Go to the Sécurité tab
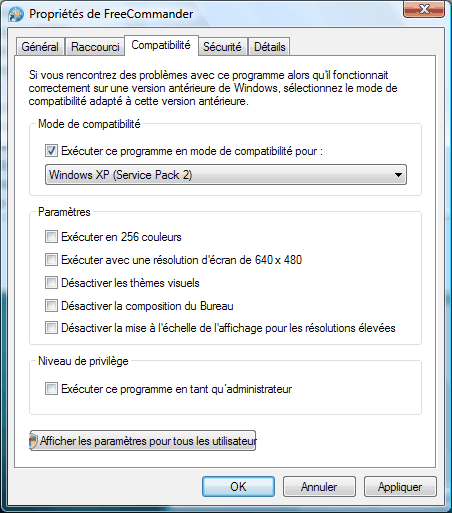 222,47
